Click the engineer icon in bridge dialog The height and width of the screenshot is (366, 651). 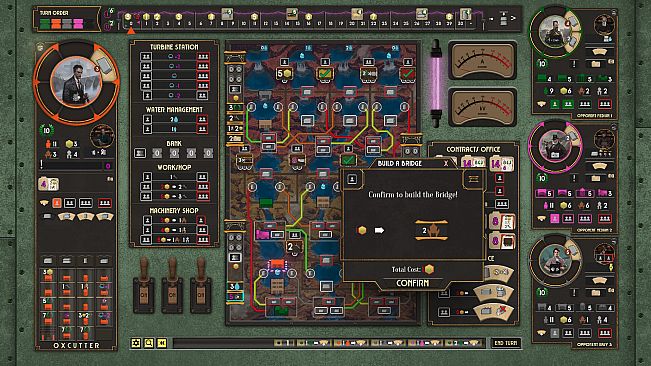tap(352, 179)
